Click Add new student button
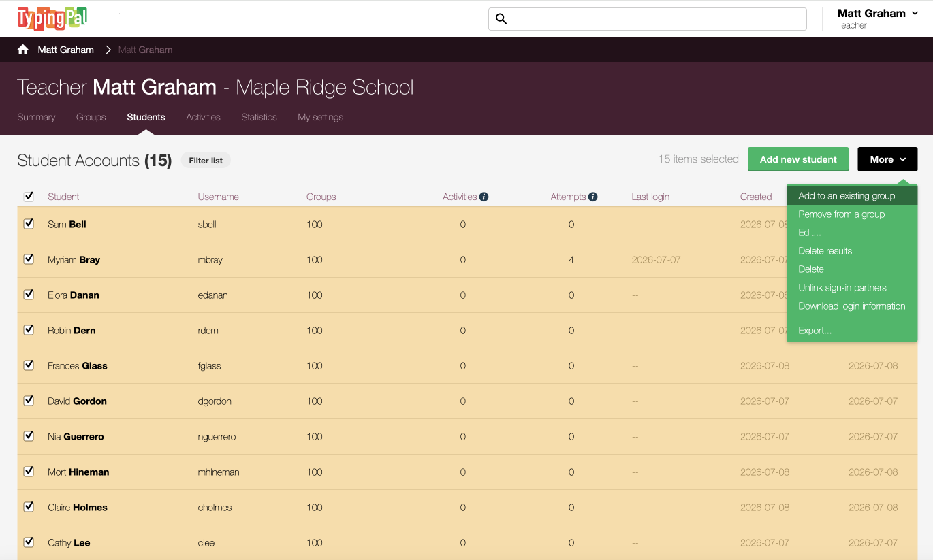 pos(798,159)
